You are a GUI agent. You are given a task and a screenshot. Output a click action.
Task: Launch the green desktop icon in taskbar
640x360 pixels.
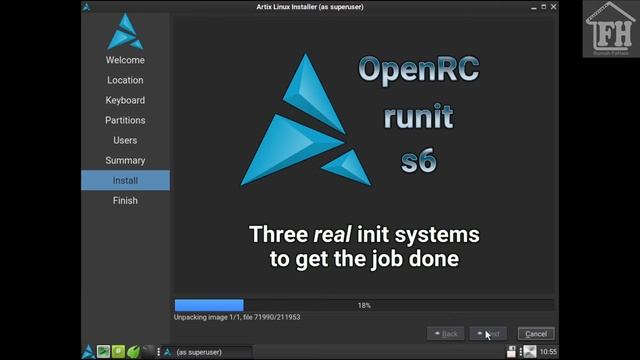tap(103, 351)
